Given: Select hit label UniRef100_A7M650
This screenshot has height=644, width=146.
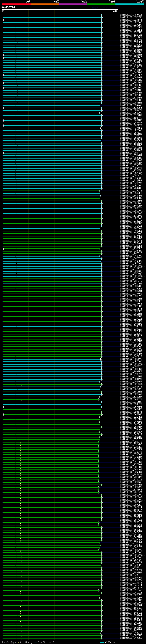Looking at the screenshot, I should pyautogui.click(x=131, y=170).
